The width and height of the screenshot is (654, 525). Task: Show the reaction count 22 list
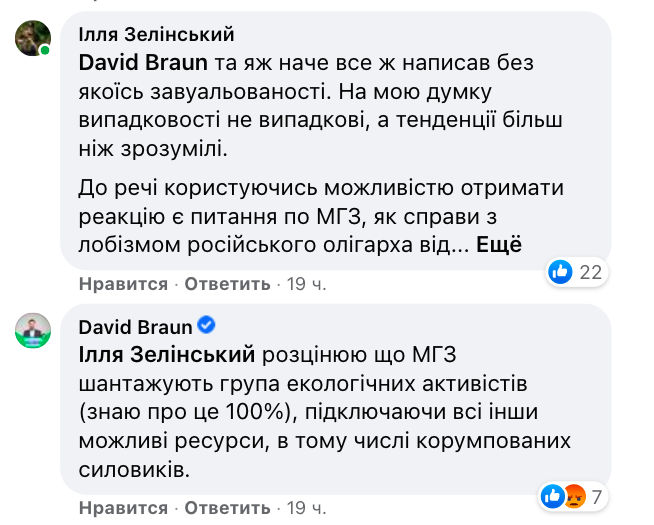pos(589,271)
